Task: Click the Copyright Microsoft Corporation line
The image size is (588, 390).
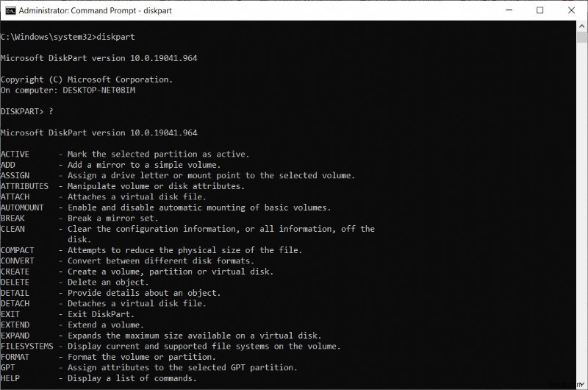Action: (87, 79)
